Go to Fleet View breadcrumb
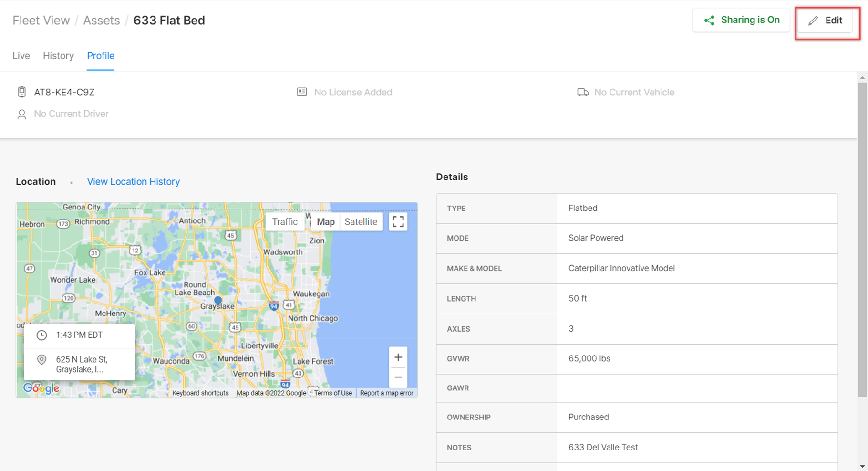Screen dimensions: 868x471 (41, 21)
